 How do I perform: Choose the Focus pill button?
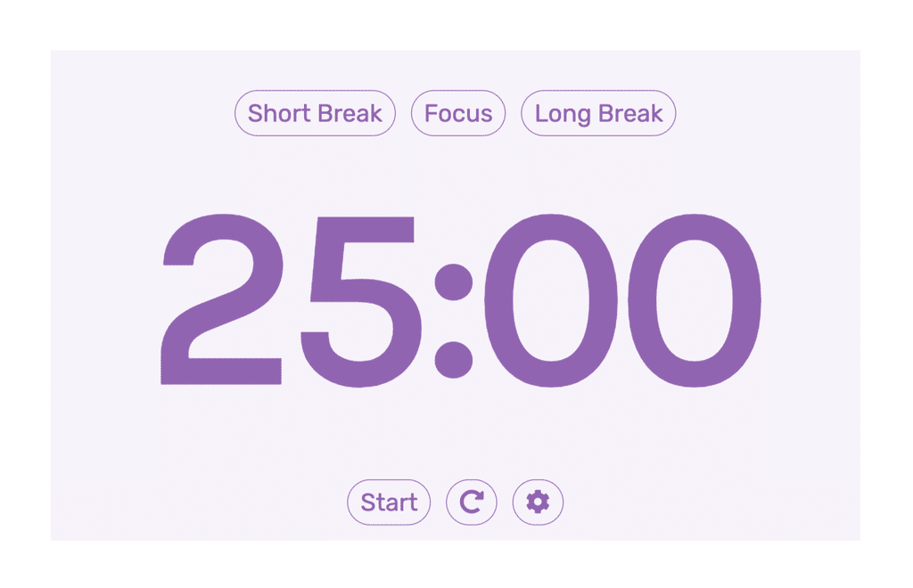[x=458, y=113]
